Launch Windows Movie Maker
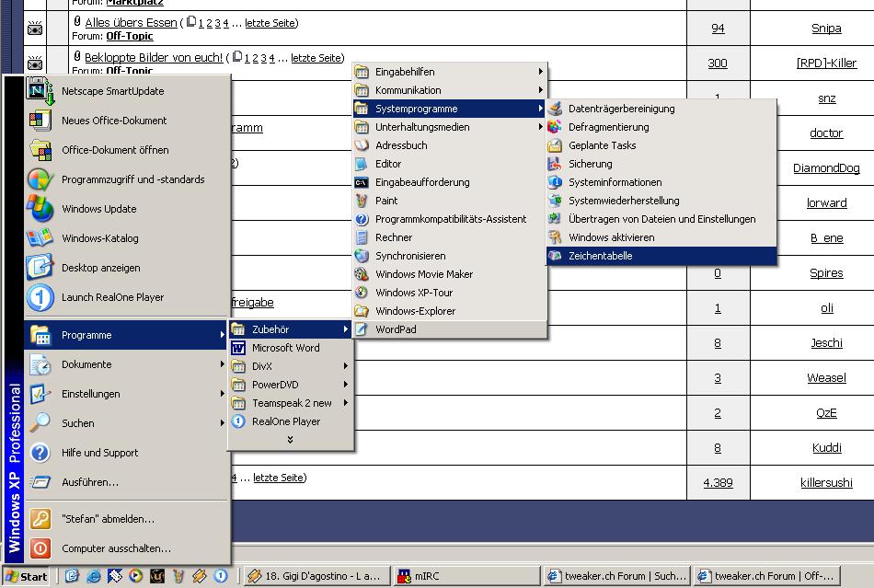The width and height of the screenshot is (874, 588). click(423, 274)
